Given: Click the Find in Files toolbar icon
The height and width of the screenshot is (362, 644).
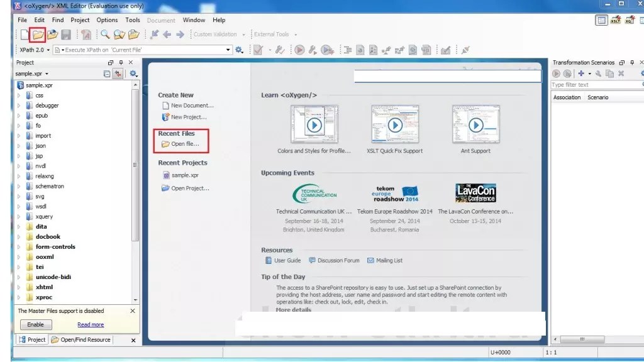Looking at the screenshot, I should (x=119, y=35).
